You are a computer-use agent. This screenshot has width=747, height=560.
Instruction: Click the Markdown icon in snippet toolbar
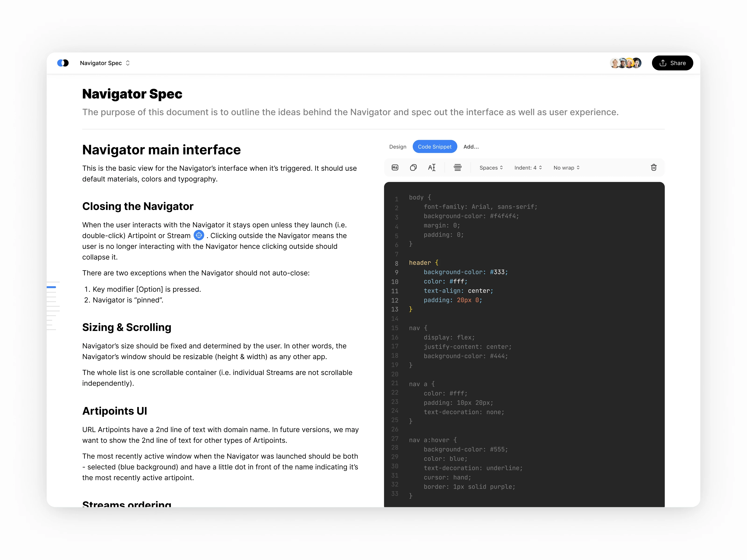395,168
